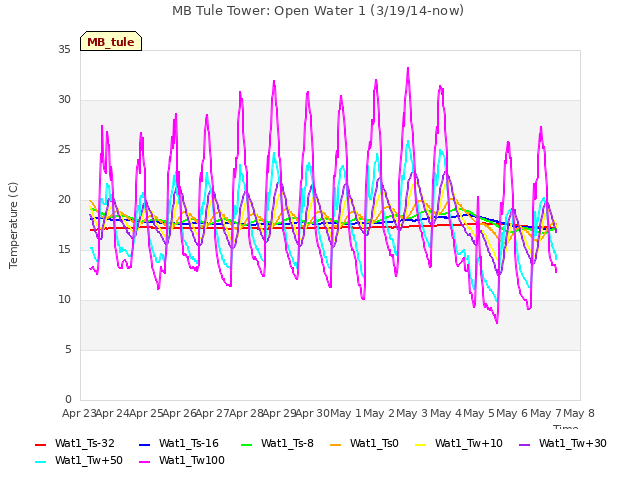Click the 25 y-axis tick label

point(64,150)
